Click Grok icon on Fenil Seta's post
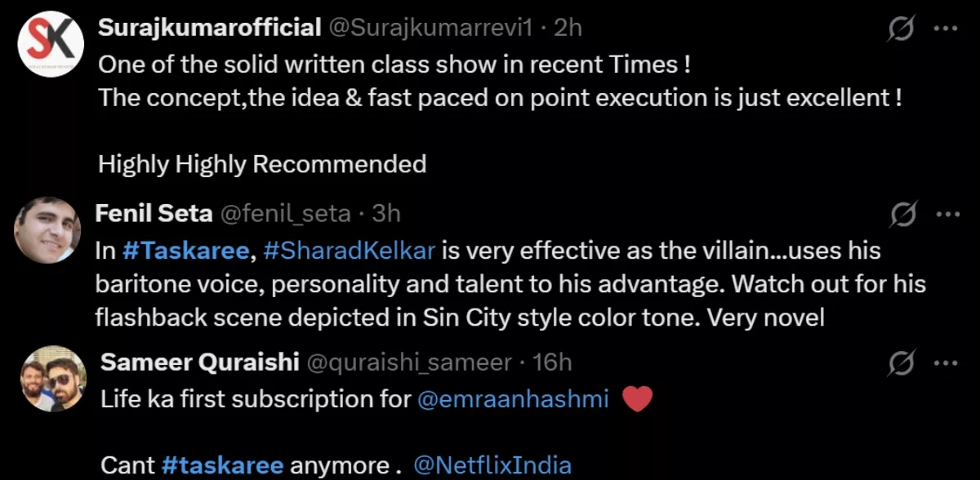 pos(902,215)
